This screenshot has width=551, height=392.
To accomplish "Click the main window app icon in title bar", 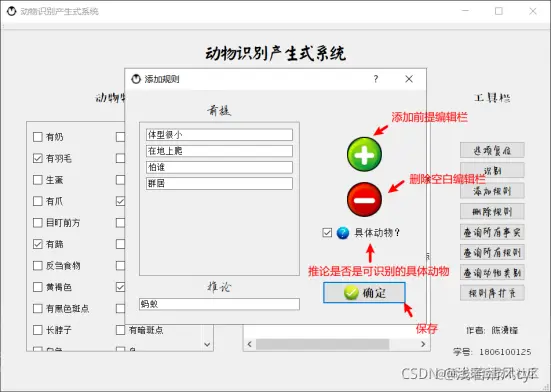I will 12,11.
